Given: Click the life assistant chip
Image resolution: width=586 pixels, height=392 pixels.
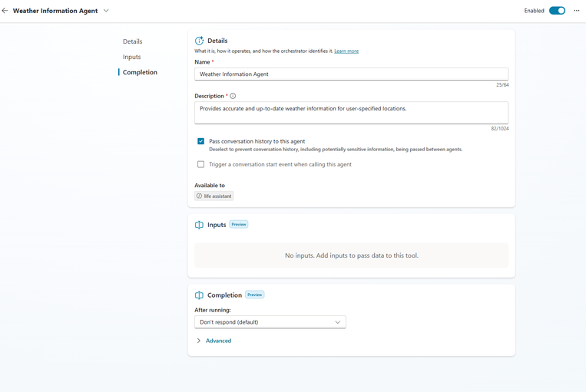Looking at the screenshot, I should [214, 196].
